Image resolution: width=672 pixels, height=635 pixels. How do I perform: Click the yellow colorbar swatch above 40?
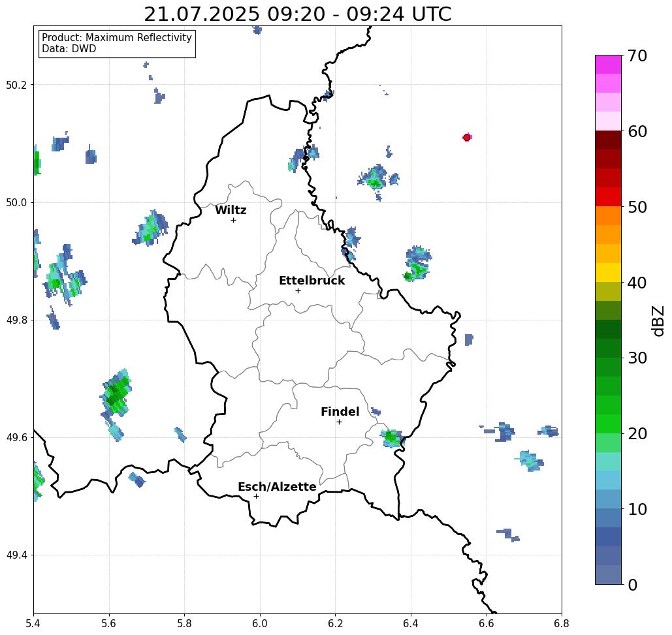[608, 272]
